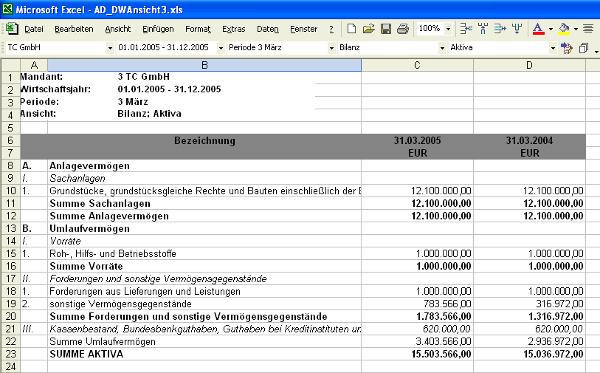600x373 pixels.
Task: Select the Sachanlagen cell
Action: [x=205, y=178]
